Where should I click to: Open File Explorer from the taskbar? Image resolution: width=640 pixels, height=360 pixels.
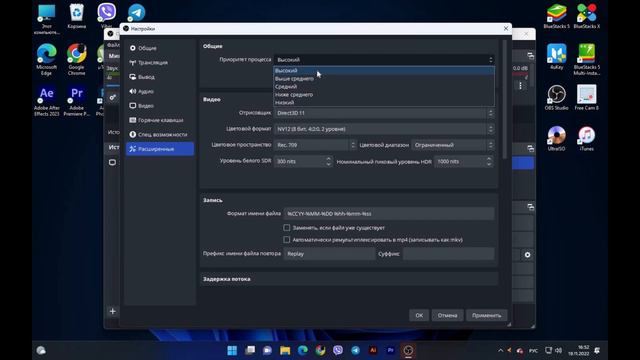pyautogui.click(x=285, y=350)
